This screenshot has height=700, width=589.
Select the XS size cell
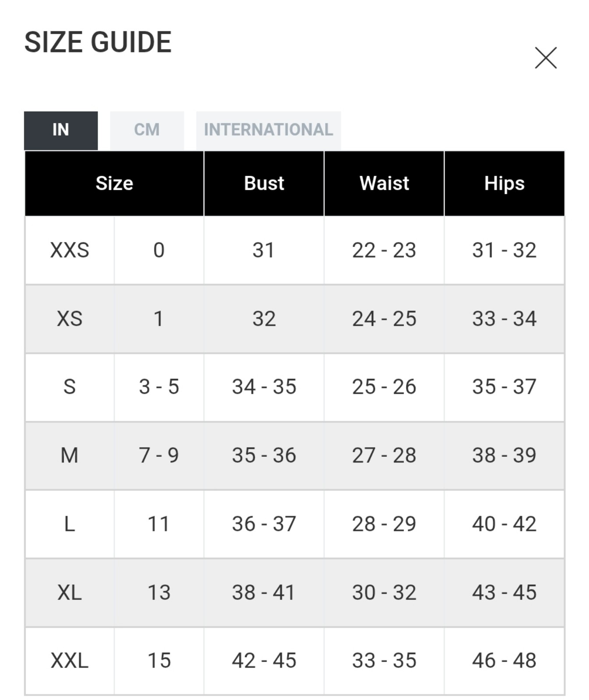(x=70, y=318)
